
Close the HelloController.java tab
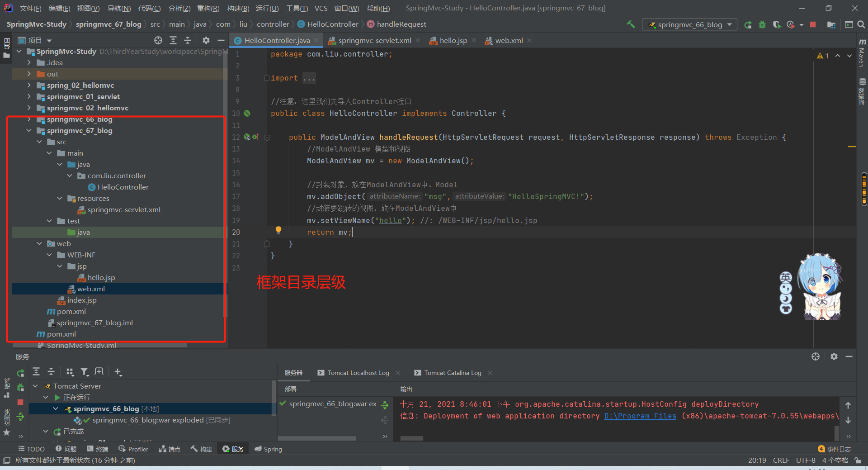tap(316, 40)
